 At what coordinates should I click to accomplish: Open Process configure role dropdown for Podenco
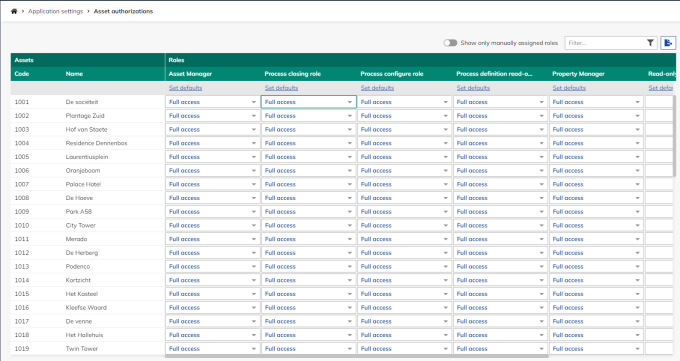click(x=404, y=266)
